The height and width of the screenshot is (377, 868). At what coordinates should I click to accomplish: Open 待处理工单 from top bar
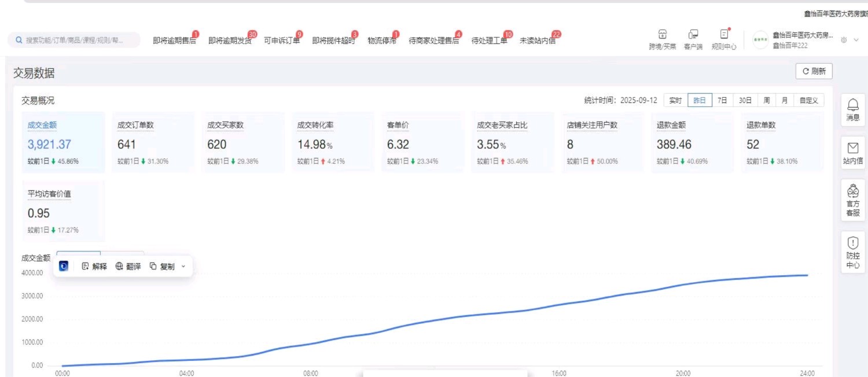tap(489, 40)
